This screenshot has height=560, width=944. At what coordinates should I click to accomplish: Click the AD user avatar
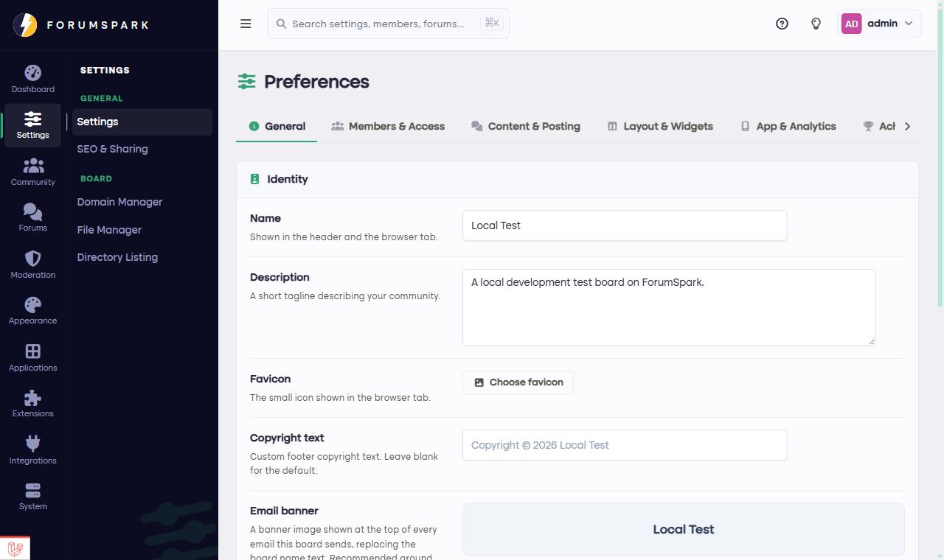tap(851, 24)
